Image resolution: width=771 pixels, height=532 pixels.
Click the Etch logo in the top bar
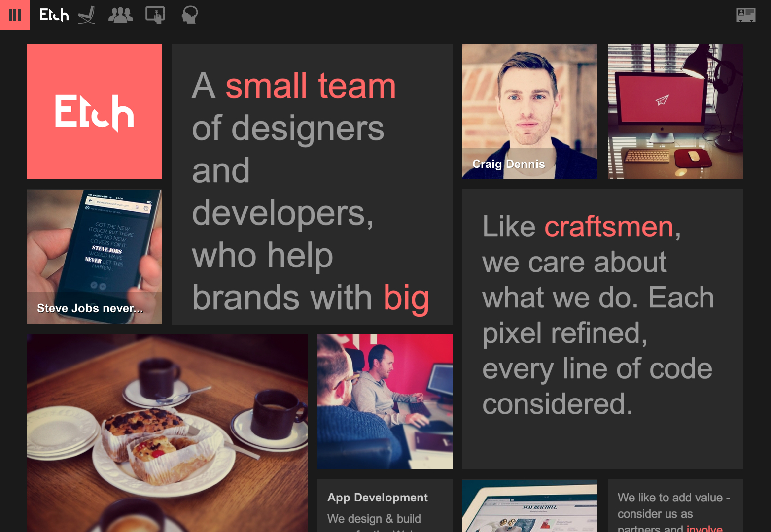point(54,15)
